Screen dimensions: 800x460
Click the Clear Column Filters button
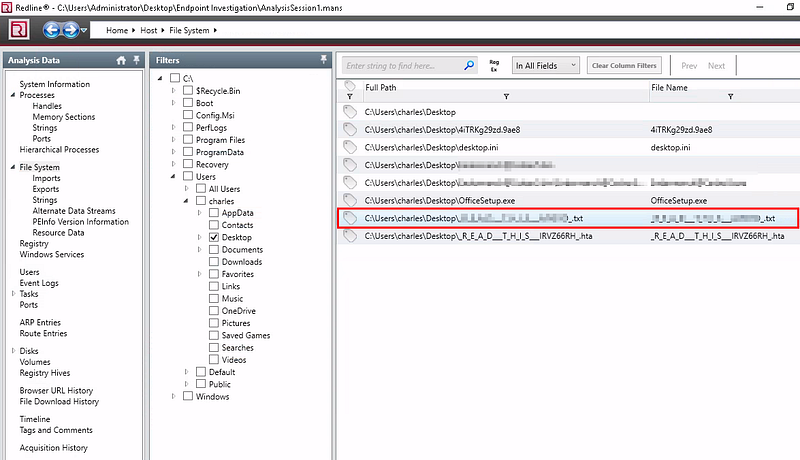(624, 65)
